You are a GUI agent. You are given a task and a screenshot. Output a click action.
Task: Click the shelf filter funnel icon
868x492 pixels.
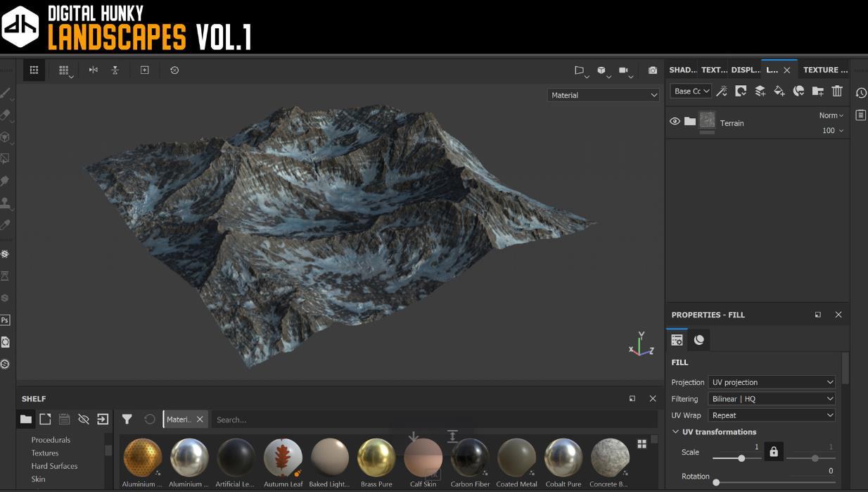[x=127, y=420]
